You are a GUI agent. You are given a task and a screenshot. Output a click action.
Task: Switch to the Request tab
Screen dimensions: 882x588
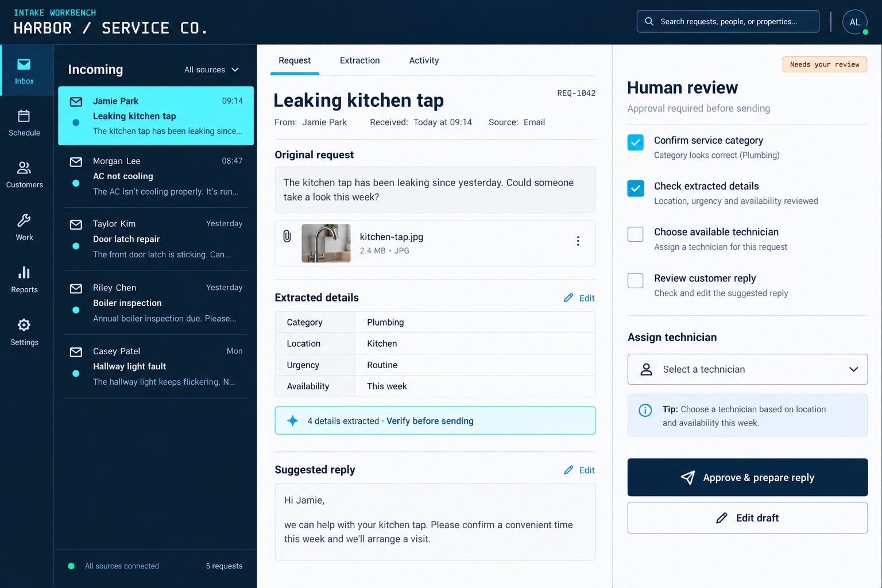pyautogui.click(x=295, y=60)
